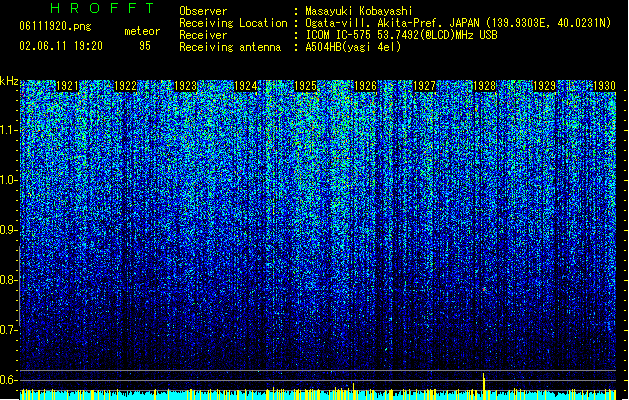Click the 1.1 kHz axis label
Image resolution: width=629 pixels, height=400 pixels.
[8, 130]
